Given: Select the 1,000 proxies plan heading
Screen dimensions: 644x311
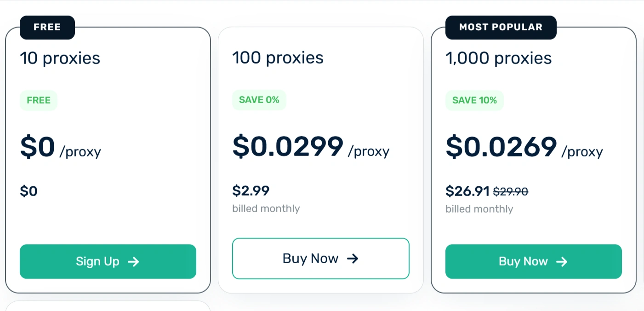Looking at the screenshot, I should pos(498,58).
